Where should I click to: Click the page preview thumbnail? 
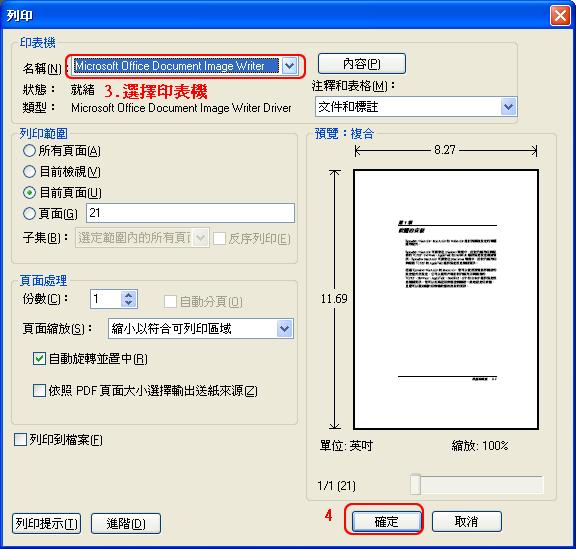click(446, 299)
